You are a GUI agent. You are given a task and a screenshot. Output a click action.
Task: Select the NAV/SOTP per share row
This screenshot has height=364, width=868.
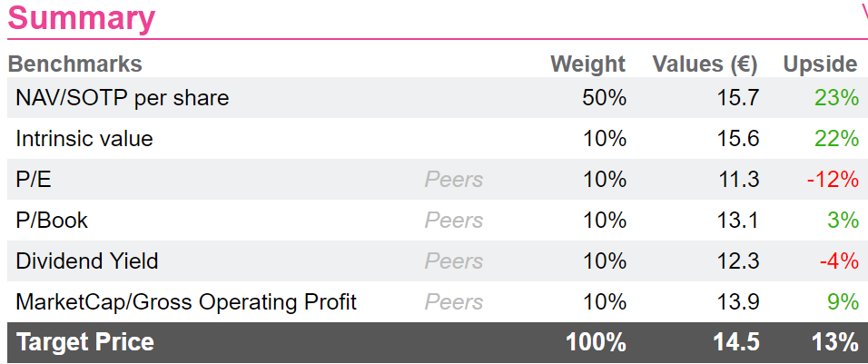point(438,98)
